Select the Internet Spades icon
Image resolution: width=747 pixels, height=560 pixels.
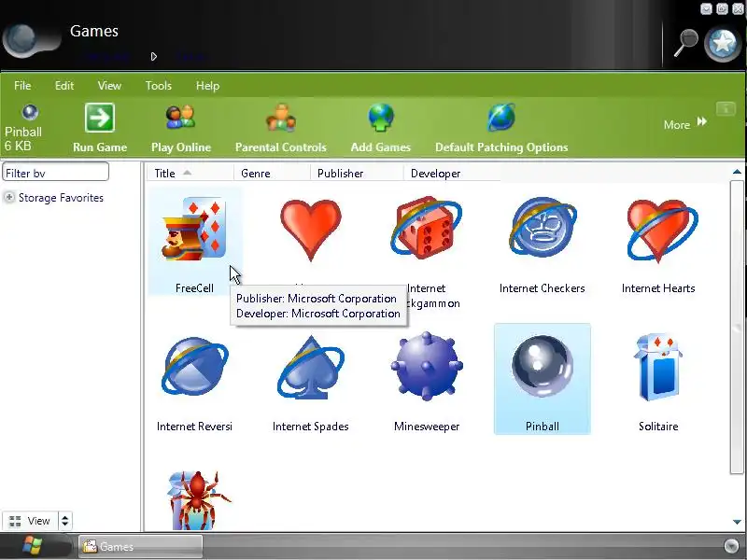311,367
